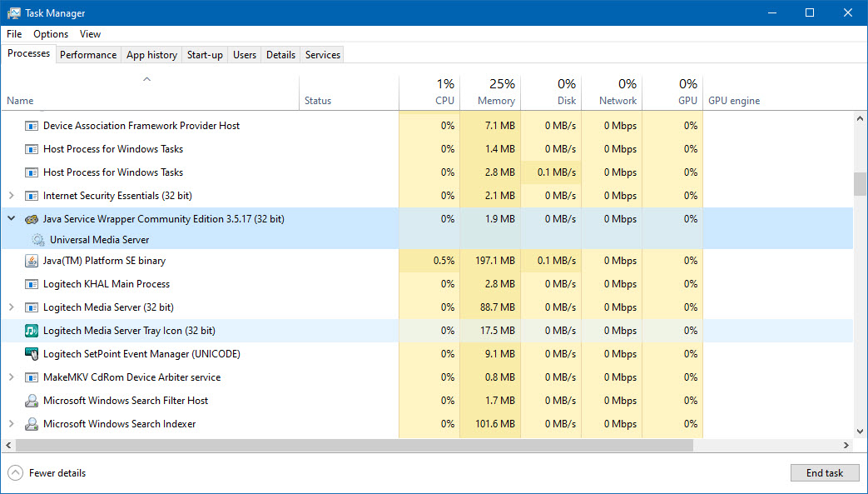Click the horizontal scrollbar left arrow

[x=8, y=445]
